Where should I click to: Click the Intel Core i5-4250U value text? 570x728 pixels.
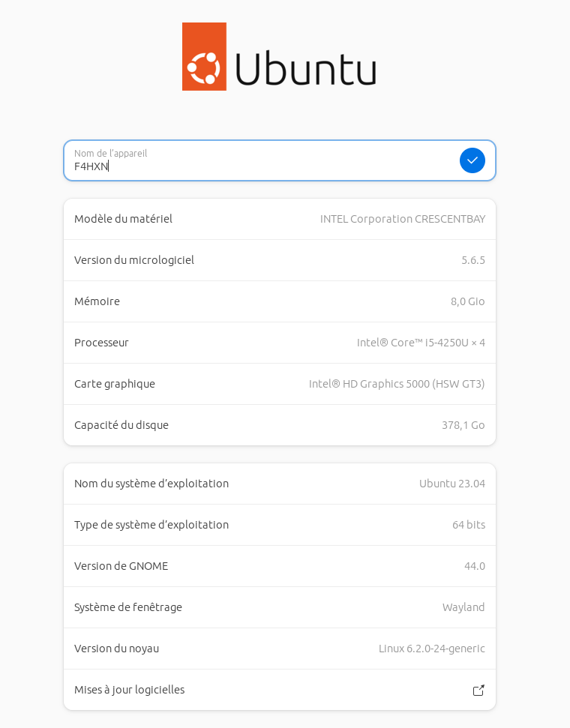[x=421, y=343]
